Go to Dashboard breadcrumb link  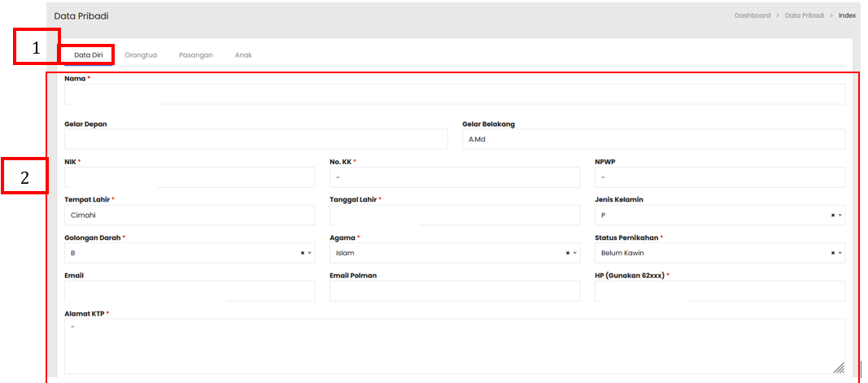click(x=752, y=15)
